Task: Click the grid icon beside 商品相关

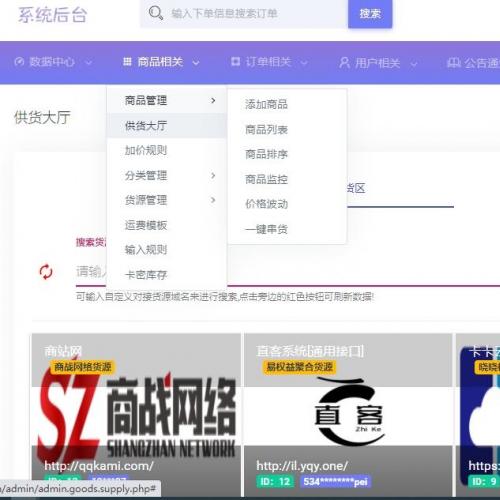Action: (127, 62)
